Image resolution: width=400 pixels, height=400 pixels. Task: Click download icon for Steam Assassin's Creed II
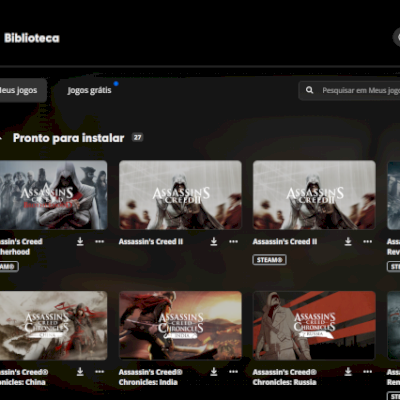click(x=348, y=241)
